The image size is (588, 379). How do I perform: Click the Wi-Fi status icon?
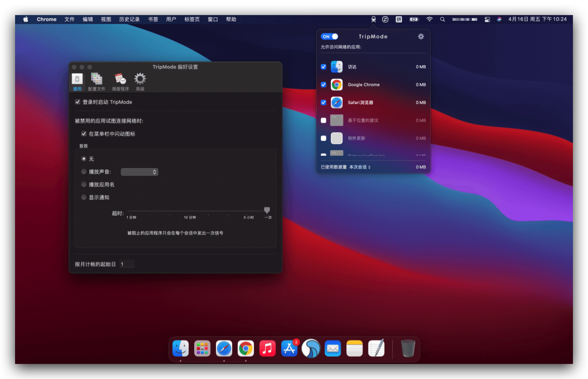pos(429,19)
